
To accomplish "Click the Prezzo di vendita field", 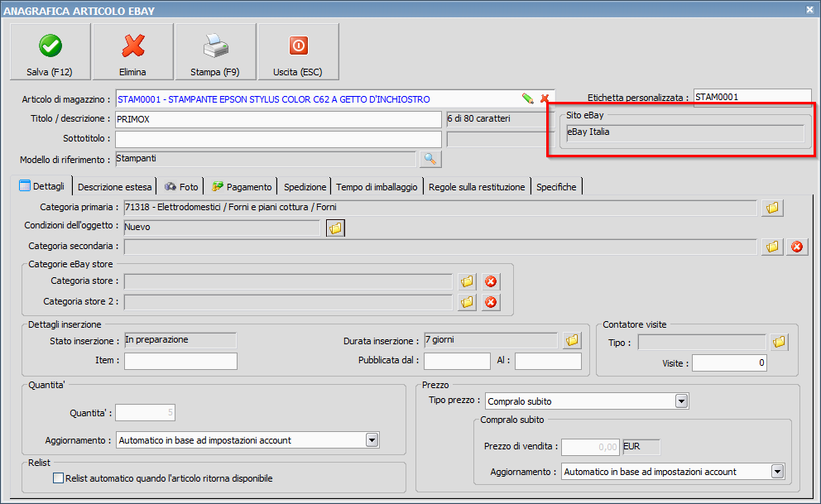I will point(590,447).
